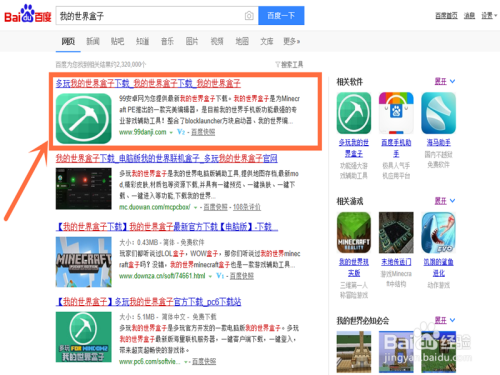
Task: Open 百度快照 of the duowan result
Action: point(216,207)
